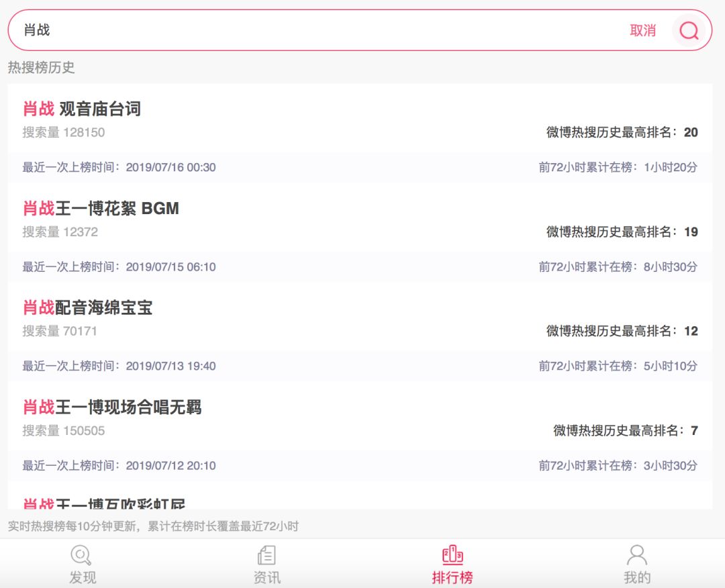The width and height of the screenshot is (725, 588).
Task: Open the 肖战王一博花絮 BGM entry
Action: pos(101,209)
